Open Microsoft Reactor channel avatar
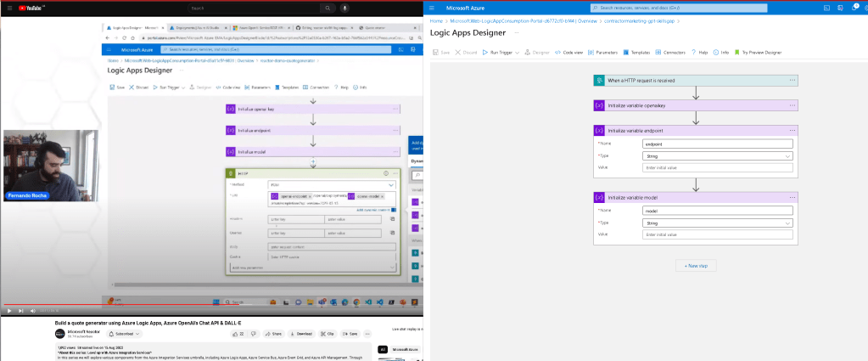 point(59,334)
